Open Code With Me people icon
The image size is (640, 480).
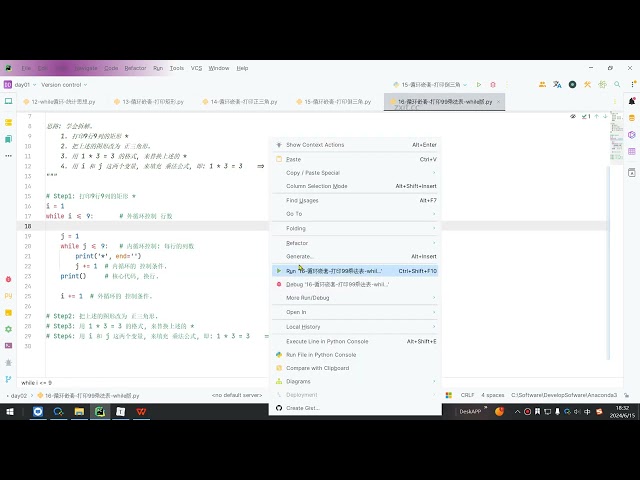[x=542, y=84]
